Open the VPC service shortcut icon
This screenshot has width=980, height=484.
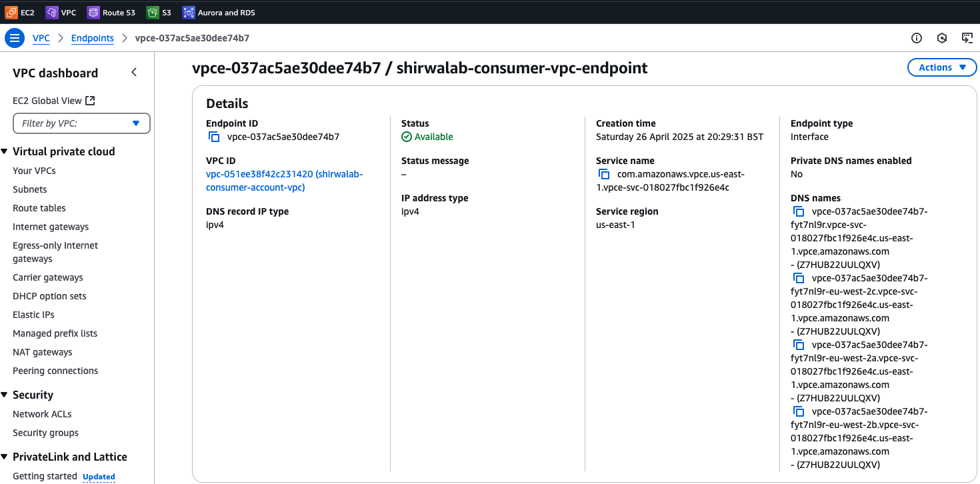51,12
